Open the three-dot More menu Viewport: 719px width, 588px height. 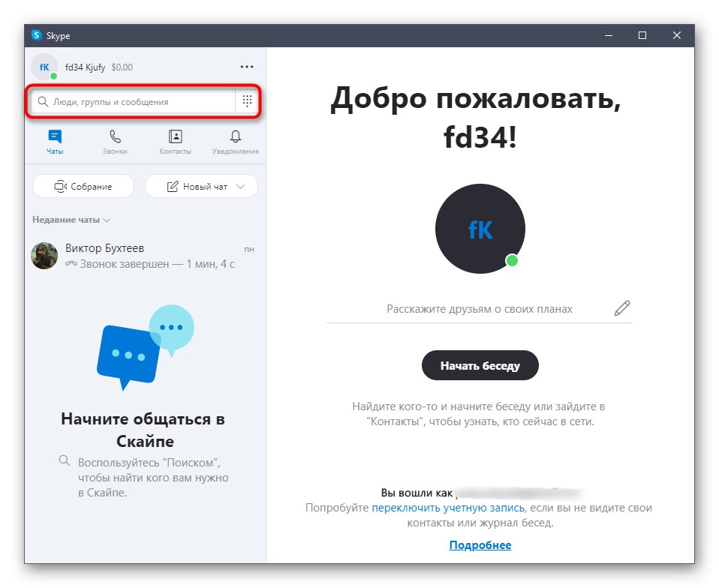(x=247, y=67)
